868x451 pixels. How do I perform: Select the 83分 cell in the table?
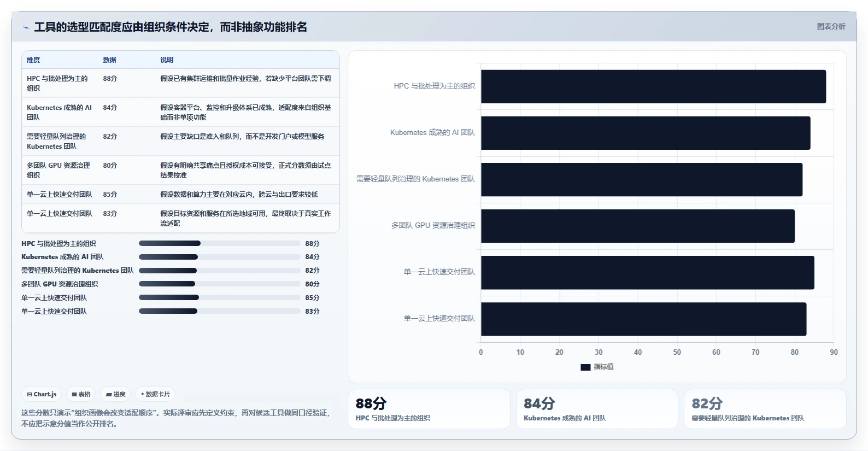[110, 214]
